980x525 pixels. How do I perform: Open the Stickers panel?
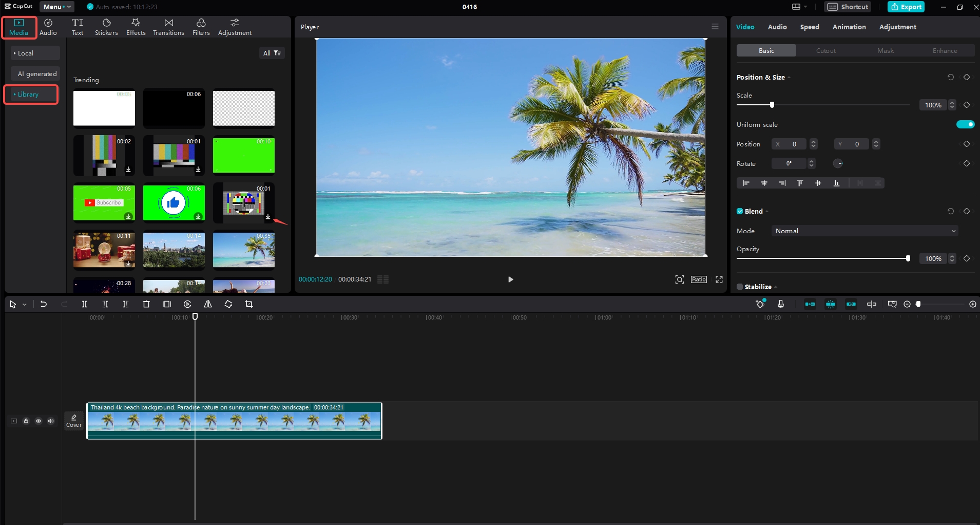coord(106,27)
